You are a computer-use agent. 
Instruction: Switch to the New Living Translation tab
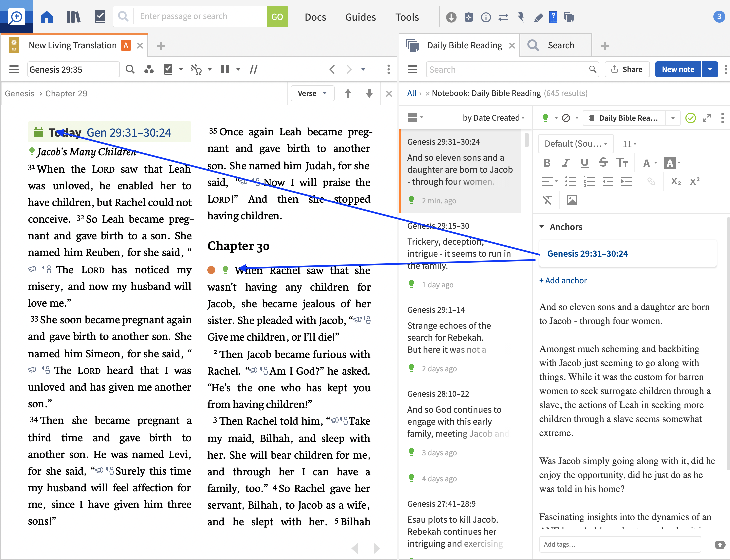coord(73,45)
